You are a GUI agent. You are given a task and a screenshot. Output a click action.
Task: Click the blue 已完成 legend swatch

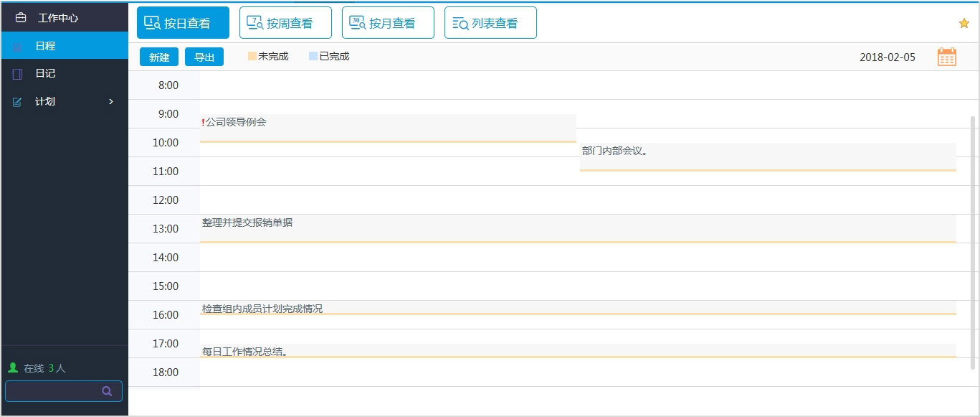point(311,55)
